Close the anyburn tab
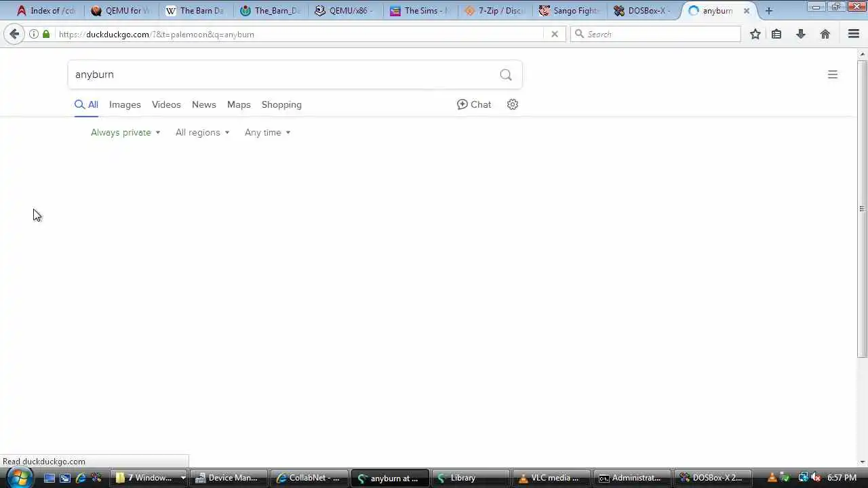The image size is (868, 488). pos(747,11)
